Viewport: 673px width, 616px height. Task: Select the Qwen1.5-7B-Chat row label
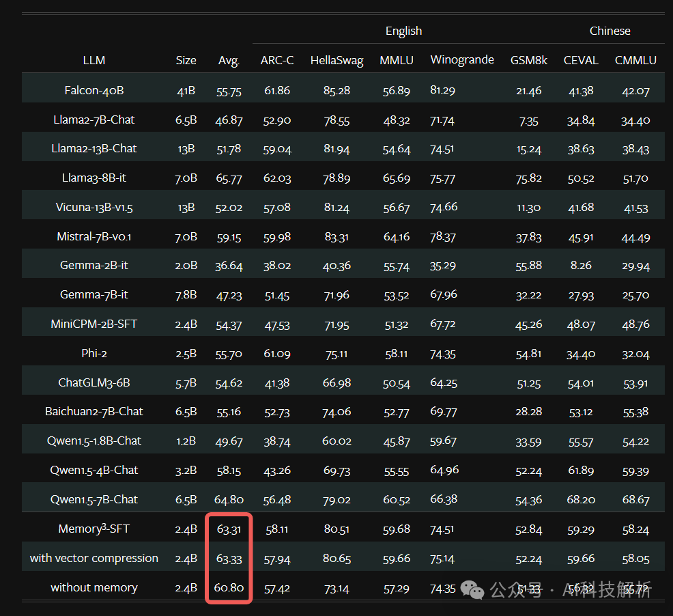94,500
